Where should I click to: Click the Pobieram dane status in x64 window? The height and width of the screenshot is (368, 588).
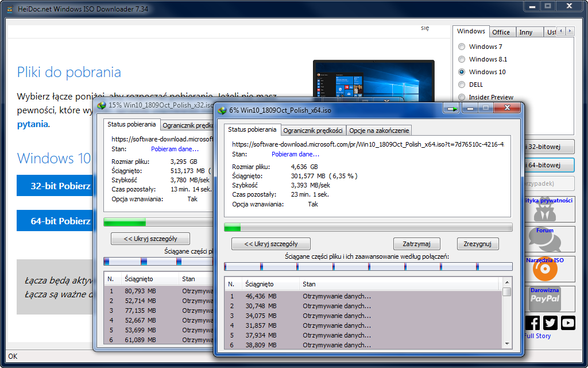coord(296,154)
